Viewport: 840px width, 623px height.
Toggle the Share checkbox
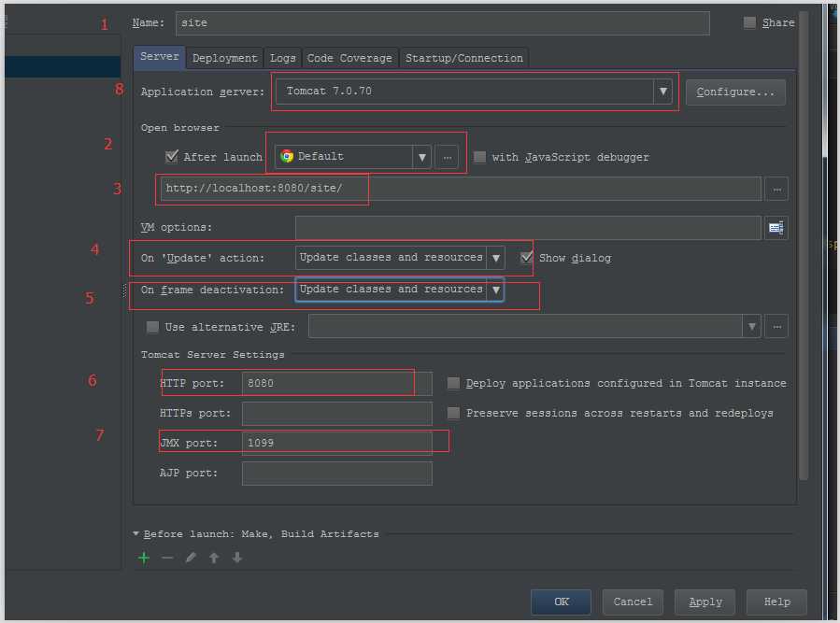click(749, 22)
